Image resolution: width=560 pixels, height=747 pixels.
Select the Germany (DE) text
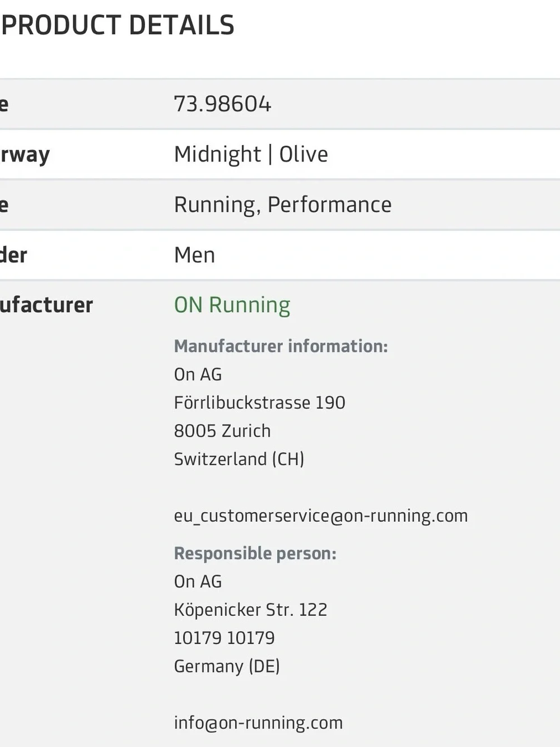point(227,666)
